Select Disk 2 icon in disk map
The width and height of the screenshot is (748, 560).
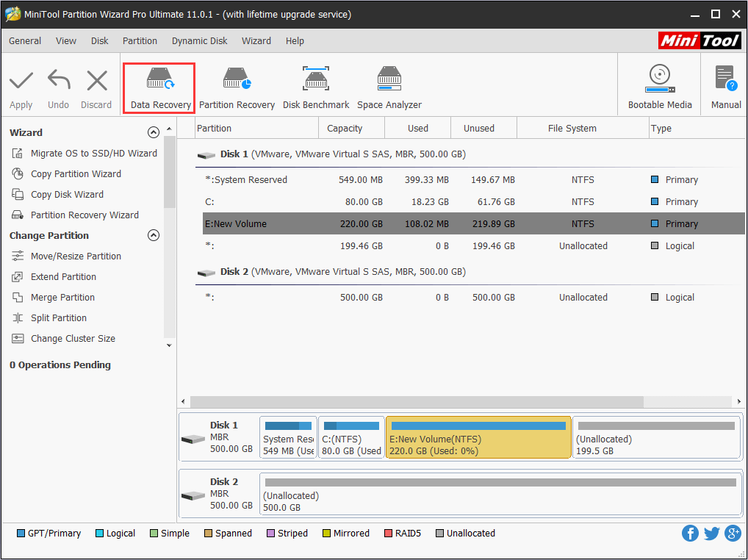(193, 495)
